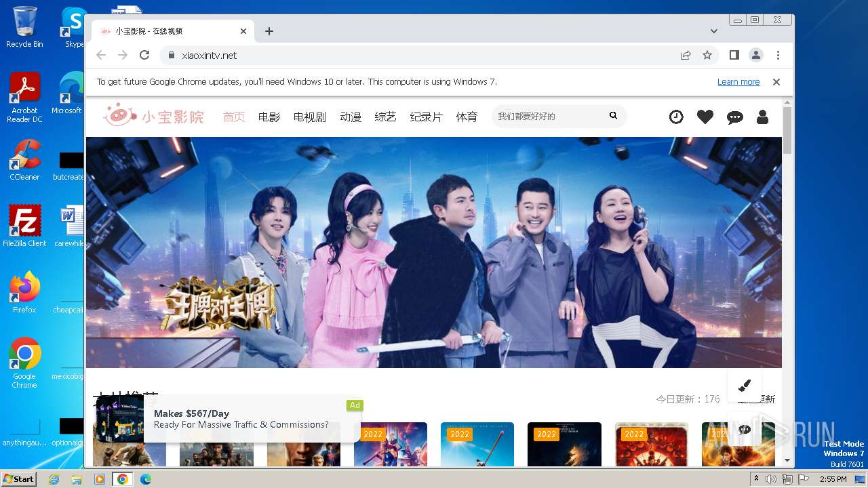Click the 王牌对王牌 banner image
868x488 pixels.
coord(434,252)
